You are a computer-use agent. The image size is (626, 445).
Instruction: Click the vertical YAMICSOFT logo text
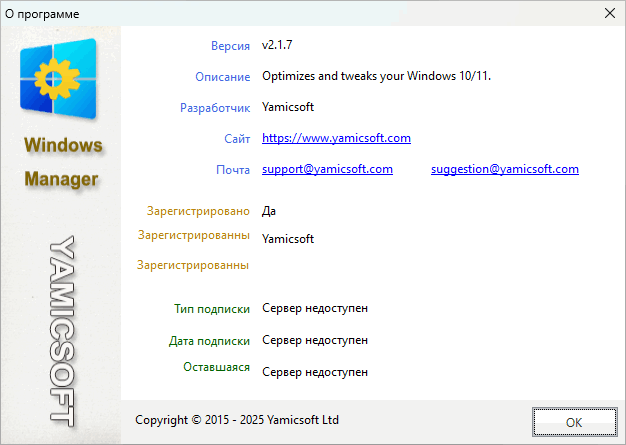pyautogui.click(x=62, y=331)
